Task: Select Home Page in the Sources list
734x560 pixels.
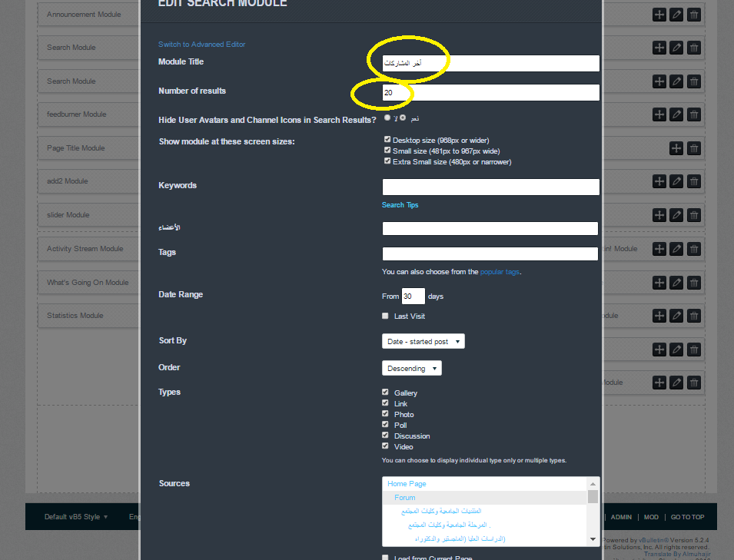Action: pos(407,484)
